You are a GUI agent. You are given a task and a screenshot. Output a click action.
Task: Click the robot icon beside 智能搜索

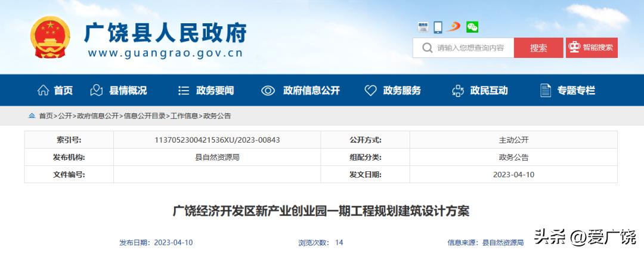tap(574, 47)
